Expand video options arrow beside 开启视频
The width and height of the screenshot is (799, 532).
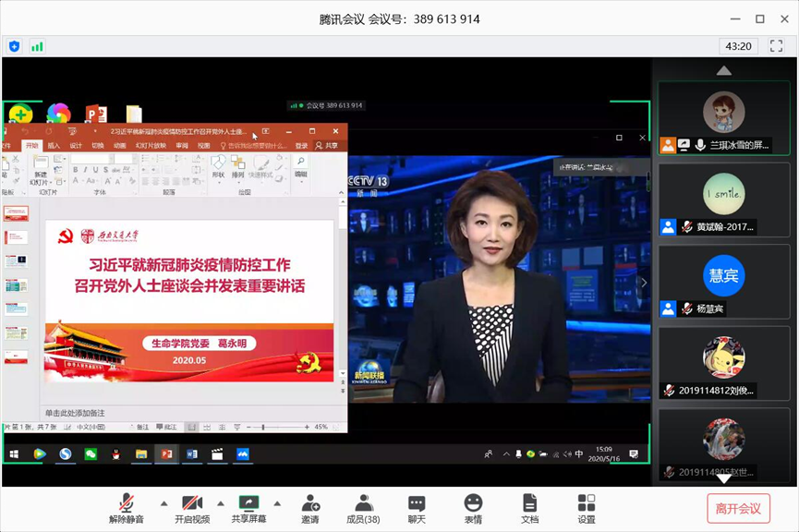coord(220,503)
